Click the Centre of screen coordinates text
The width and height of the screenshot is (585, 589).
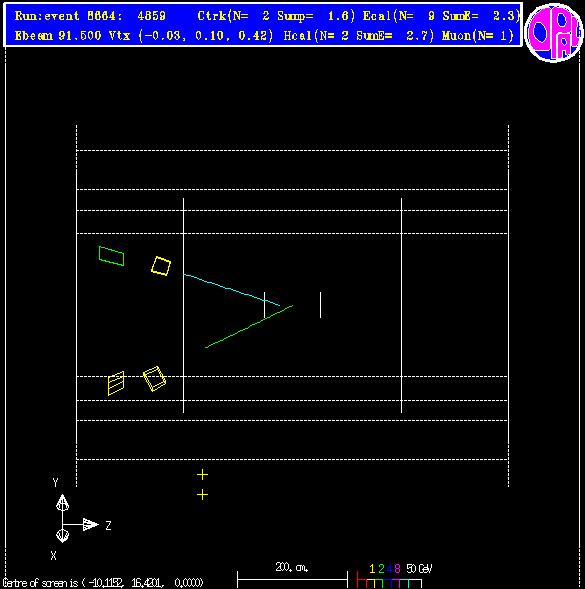103,583
